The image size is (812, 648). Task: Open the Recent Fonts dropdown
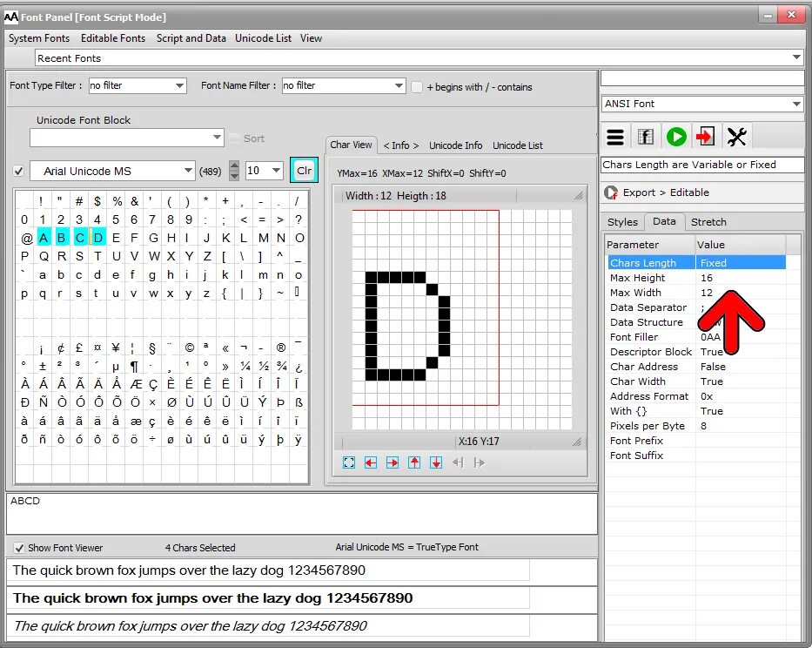pos(796,57)
